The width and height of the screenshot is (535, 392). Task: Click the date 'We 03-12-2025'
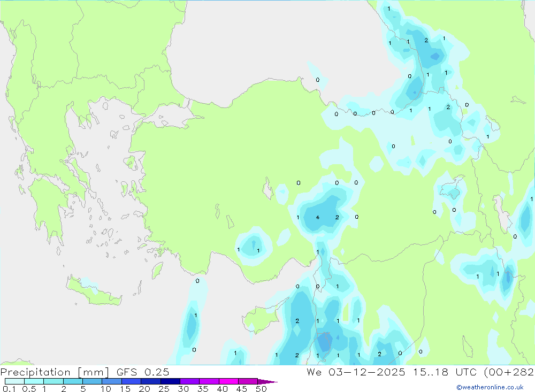click(x=356, y=372)
